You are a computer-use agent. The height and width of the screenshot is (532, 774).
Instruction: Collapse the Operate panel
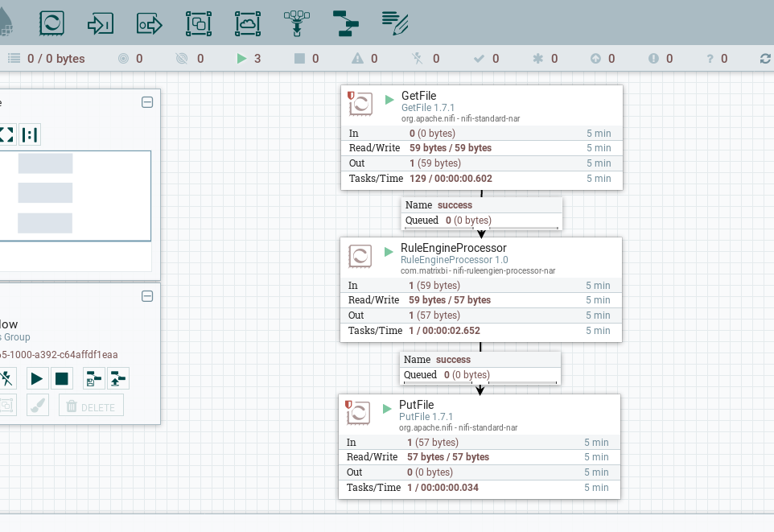147,296
